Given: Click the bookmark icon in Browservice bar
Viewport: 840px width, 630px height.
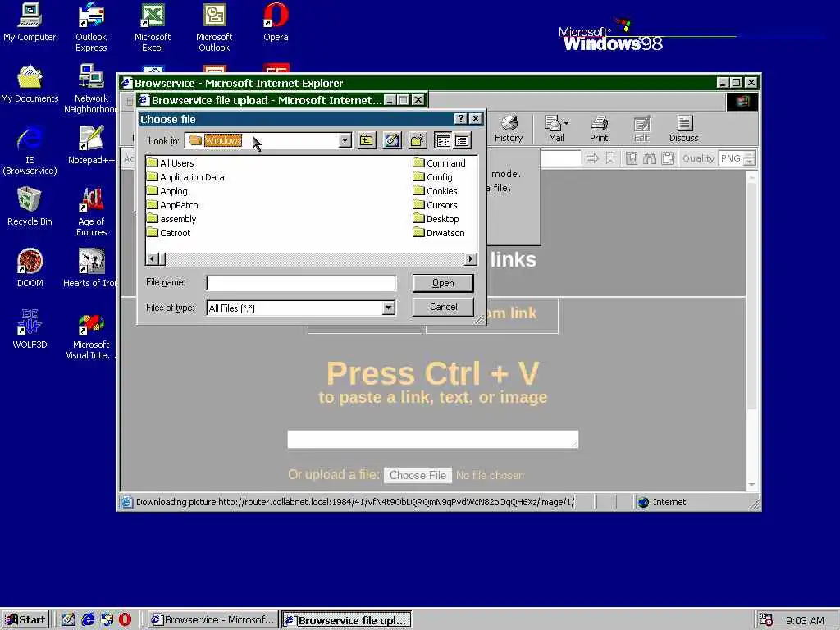Looking at the screenshot, I should [x=610, y=158].
